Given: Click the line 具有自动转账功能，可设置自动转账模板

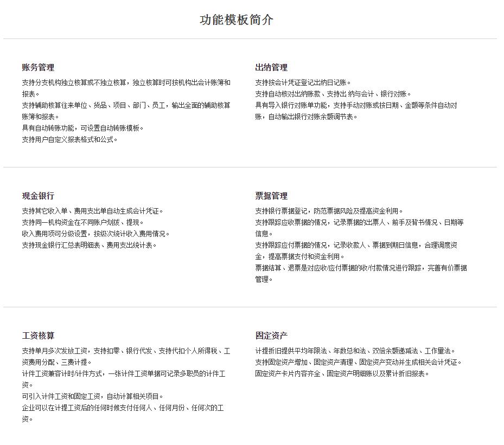Looking at the screenshot, I should tap(83, 128).
